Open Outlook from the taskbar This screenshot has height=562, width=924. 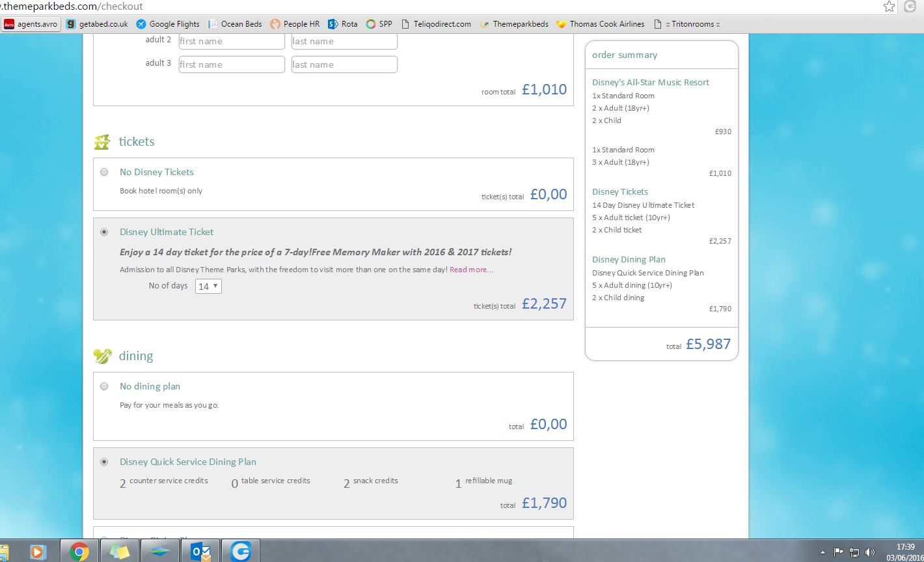pyautogui.click(x=200, y=552)
